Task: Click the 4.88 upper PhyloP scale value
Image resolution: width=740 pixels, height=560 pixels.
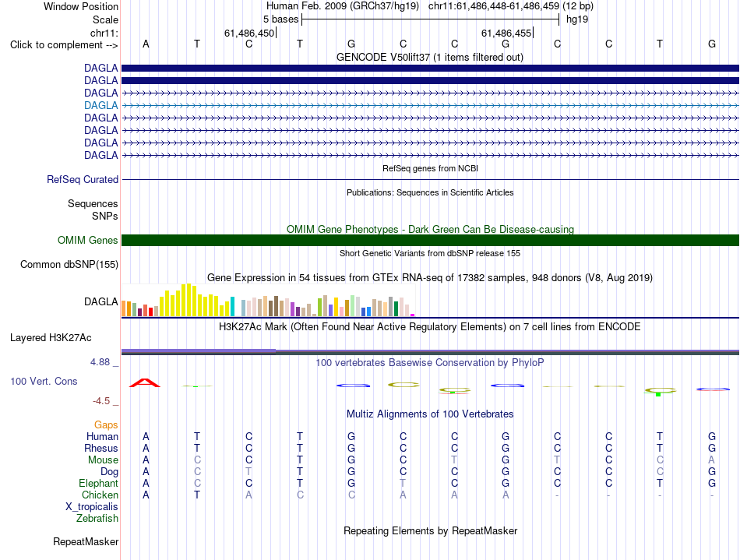Action: pyautogui.click(x=100, y=362)
